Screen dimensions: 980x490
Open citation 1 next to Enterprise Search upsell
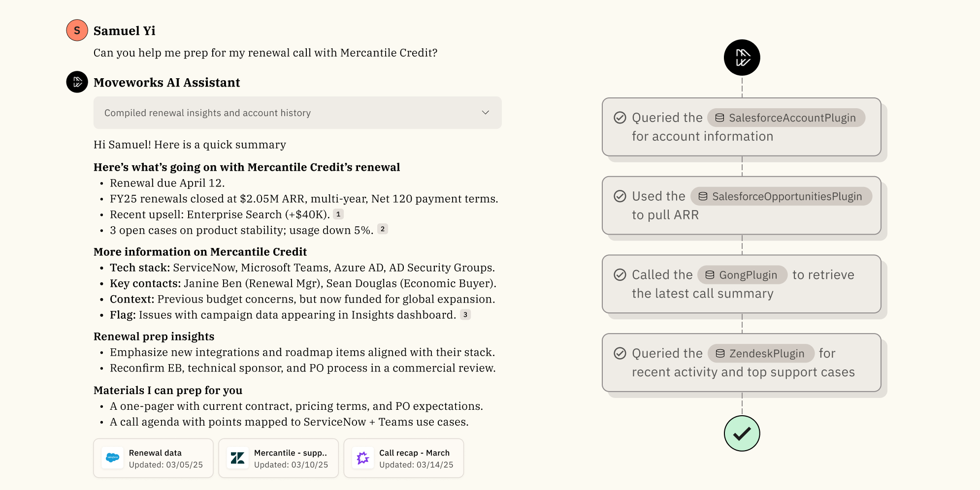[x=338, y=214]
